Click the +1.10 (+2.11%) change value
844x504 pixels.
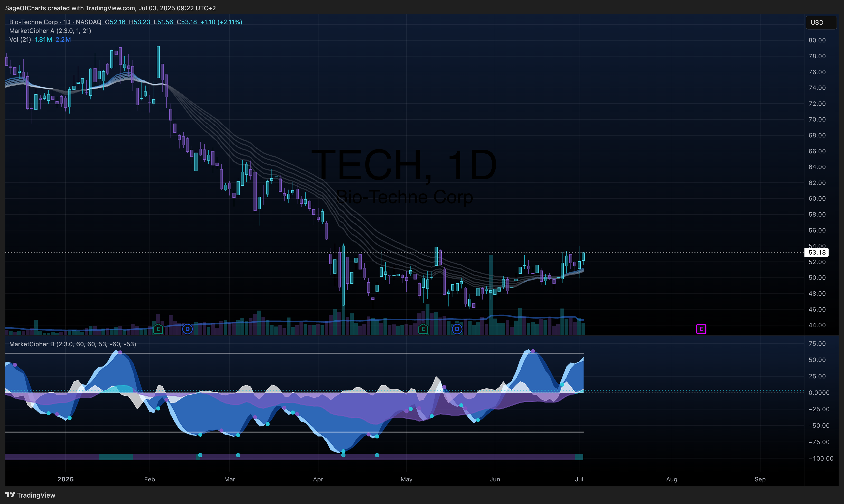pos(221,22)
